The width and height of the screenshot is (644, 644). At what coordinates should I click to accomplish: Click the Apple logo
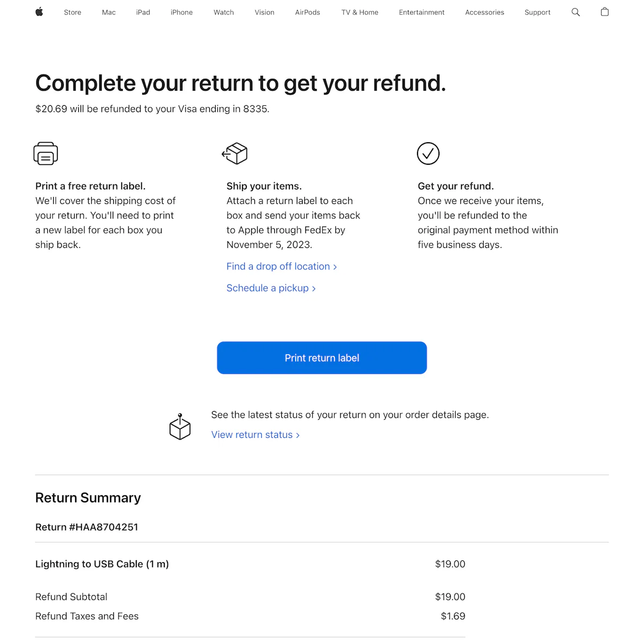[x=39, y=12]
